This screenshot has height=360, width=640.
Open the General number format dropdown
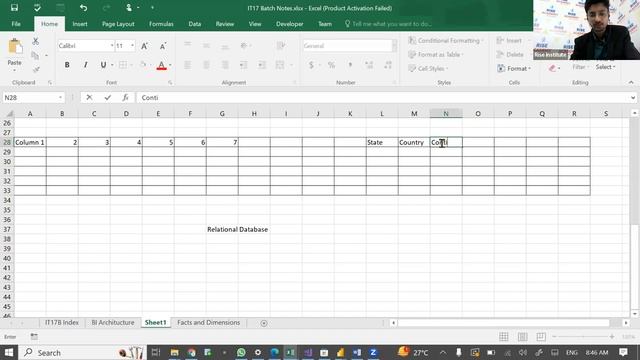coord(394,46)
